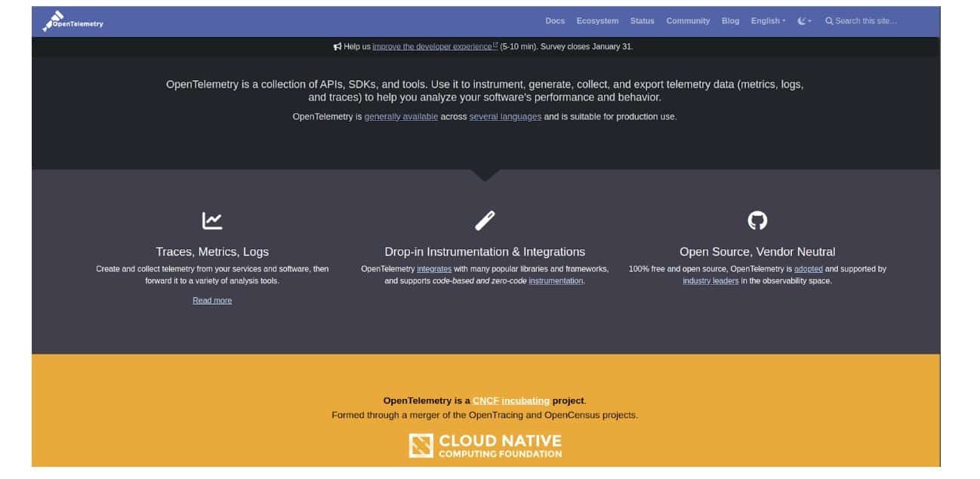Click the Search this site field
Screen dimensions: 980x479
click(x=866, y=21)
